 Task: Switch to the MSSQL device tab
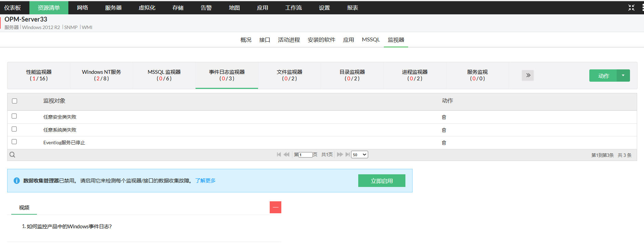(371, 40)
